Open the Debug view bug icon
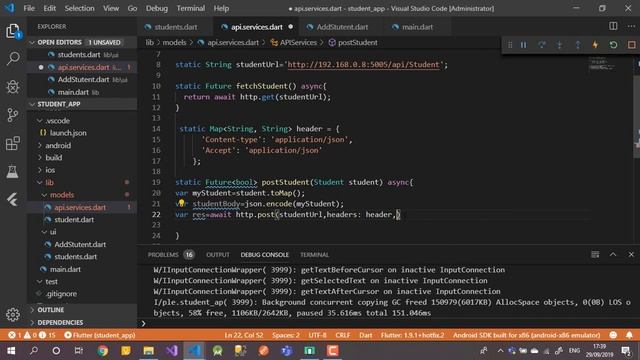640x360 pixels. pos(13,87)
